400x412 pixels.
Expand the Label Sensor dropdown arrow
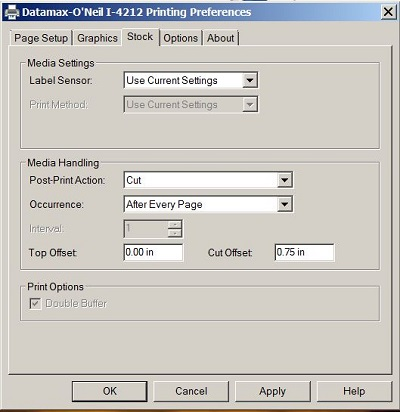250,80
